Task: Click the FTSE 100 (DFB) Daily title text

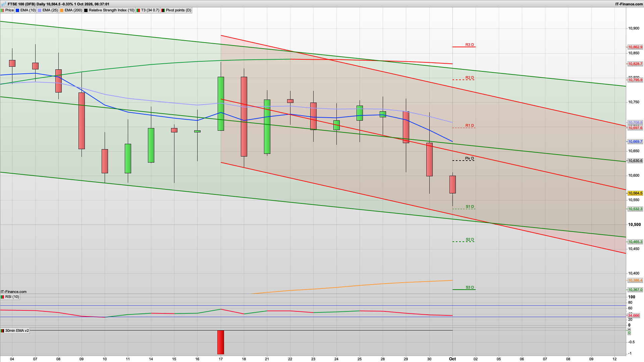Action: point(26,4)
